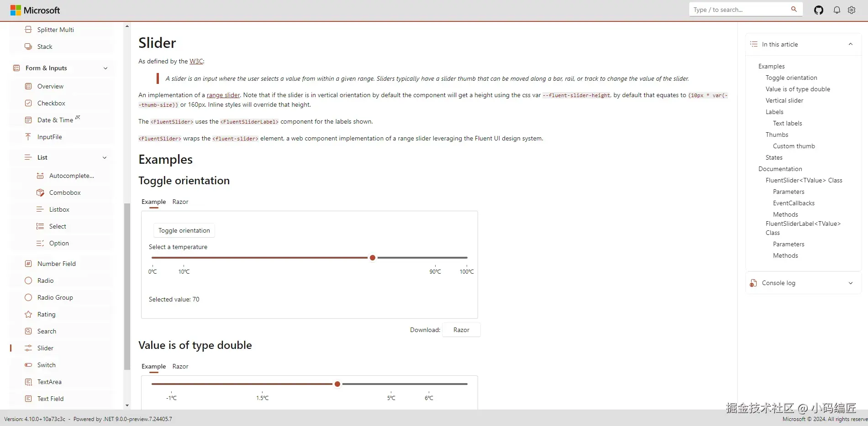This screenshot has width=868, height=426.
Task: Collapse the Form & Inputs section chevron
Action: 105,68
